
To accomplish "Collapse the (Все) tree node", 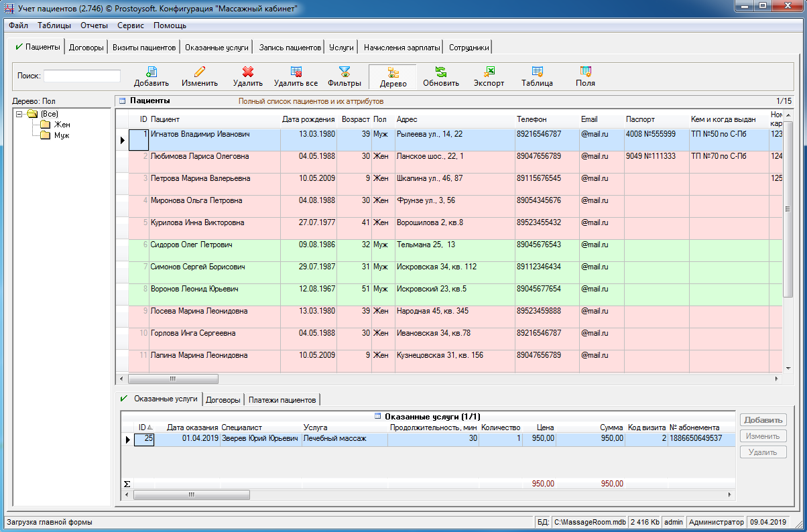I will pyautogui.click(x=19, y=114).
